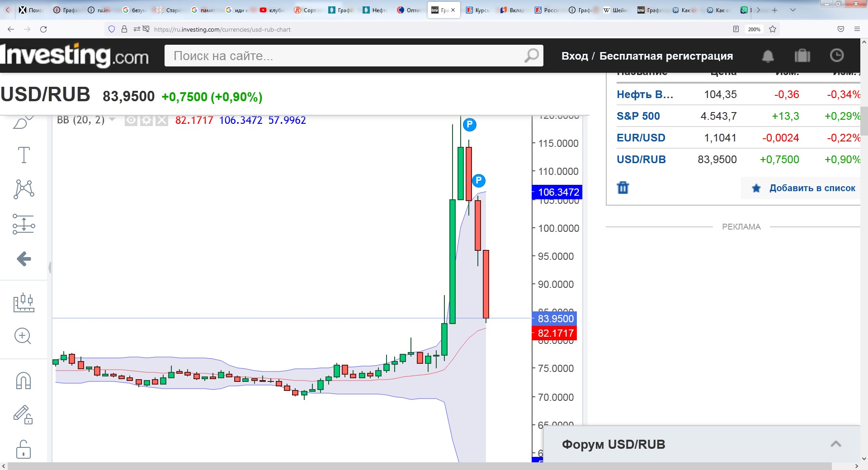Switch to the 'Сорт' tab
Screen dimensions: 868x470
pyautogui.click(x=306, y=10)
